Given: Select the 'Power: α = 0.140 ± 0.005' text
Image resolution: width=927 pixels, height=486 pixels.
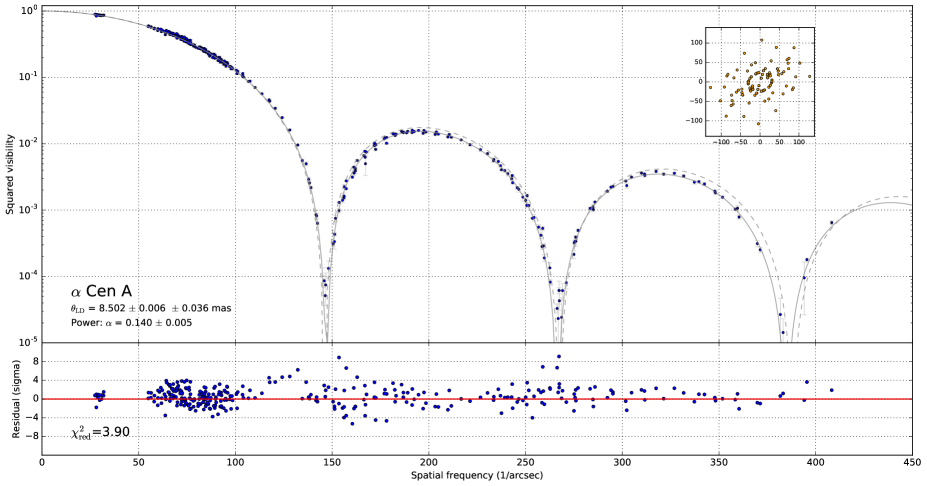Looking at the screenshot, I should (131, 323).
